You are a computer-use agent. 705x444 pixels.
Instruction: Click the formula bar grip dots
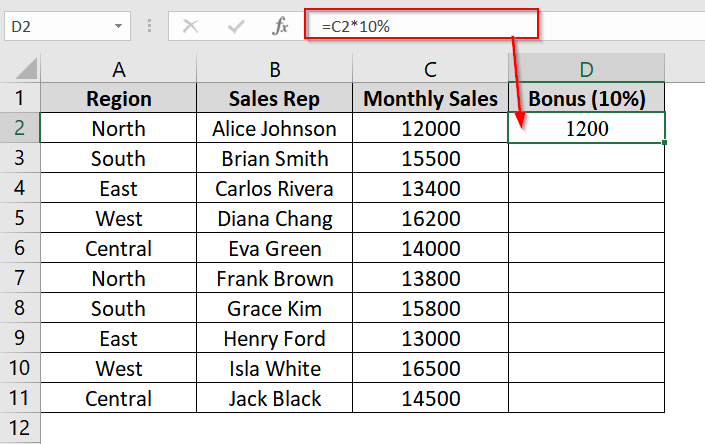pos(149,26)
